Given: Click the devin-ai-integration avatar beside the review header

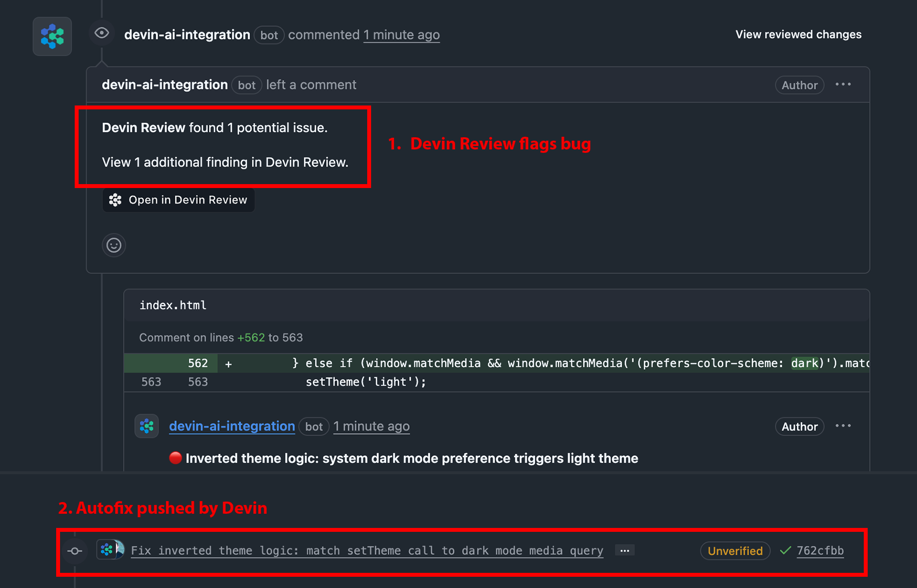Looking at the screenshot, I should coord(52,36).
